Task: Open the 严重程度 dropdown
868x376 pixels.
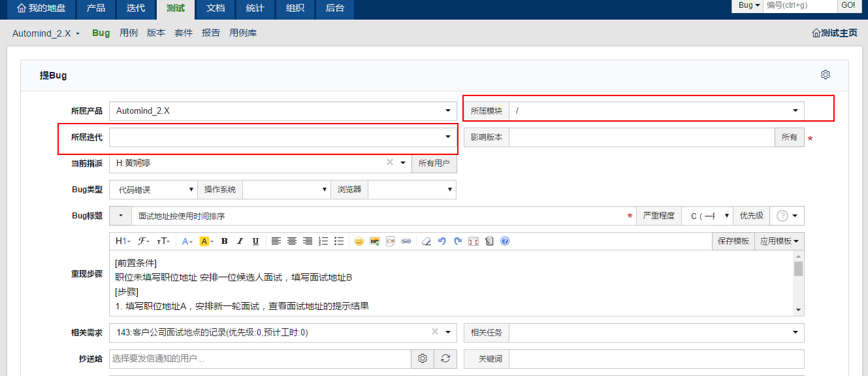Action: (707, 216)
